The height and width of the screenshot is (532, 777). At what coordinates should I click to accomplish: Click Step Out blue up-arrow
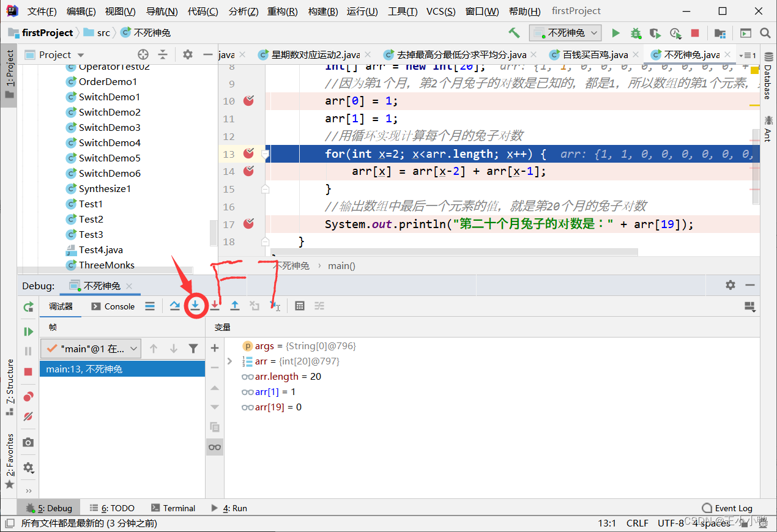point(235,306)
